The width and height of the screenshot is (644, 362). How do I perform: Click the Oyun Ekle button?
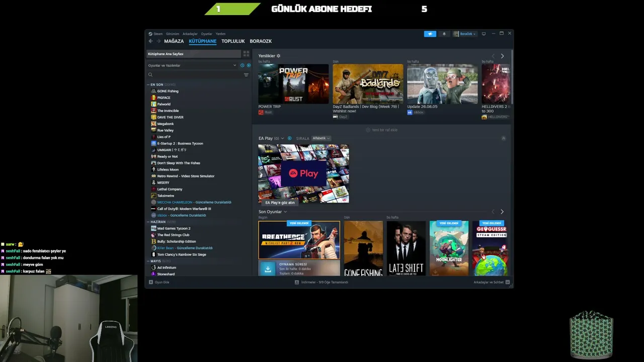(159, 282)
